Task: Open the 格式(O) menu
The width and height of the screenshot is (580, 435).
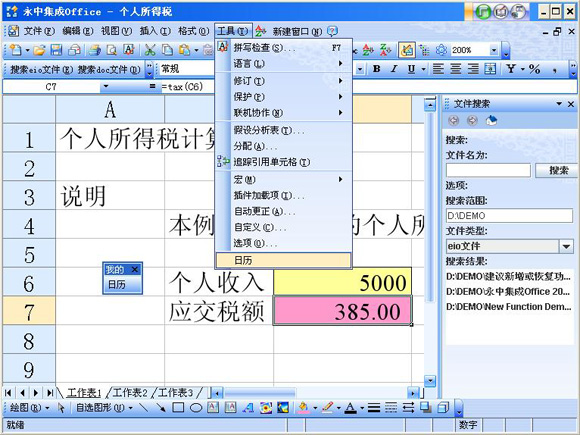Action: click(193, 31)
